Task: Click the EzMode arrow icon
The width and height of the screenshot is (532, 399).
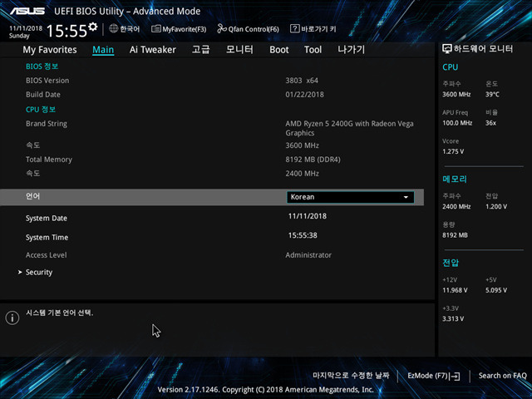Action: coord(455,376)
